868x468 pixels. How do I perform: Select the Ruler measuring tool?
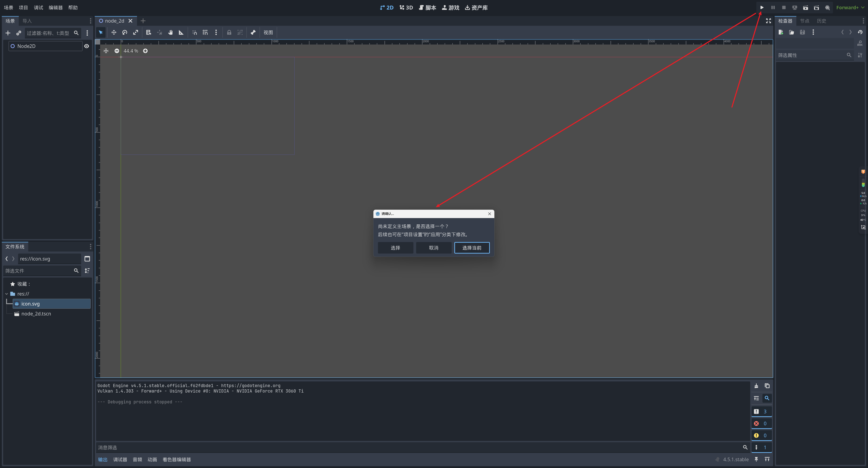[181, 32]
